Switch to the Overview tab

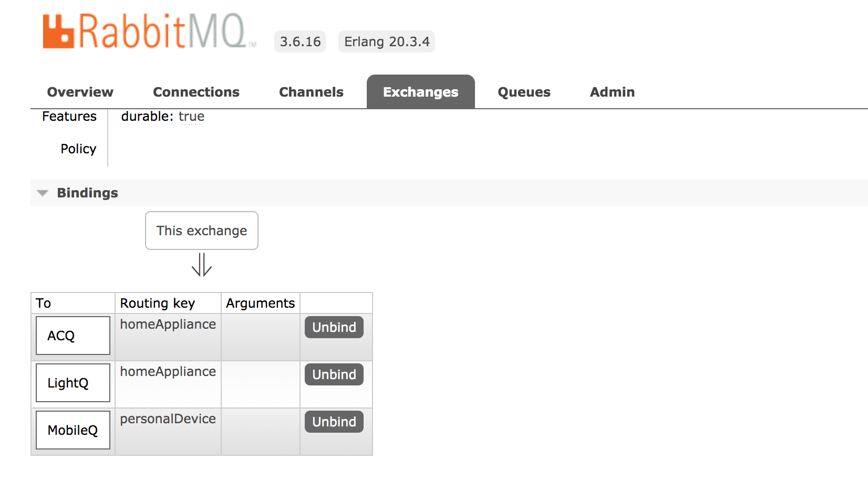pyautogui.click(x=80, y=92)
